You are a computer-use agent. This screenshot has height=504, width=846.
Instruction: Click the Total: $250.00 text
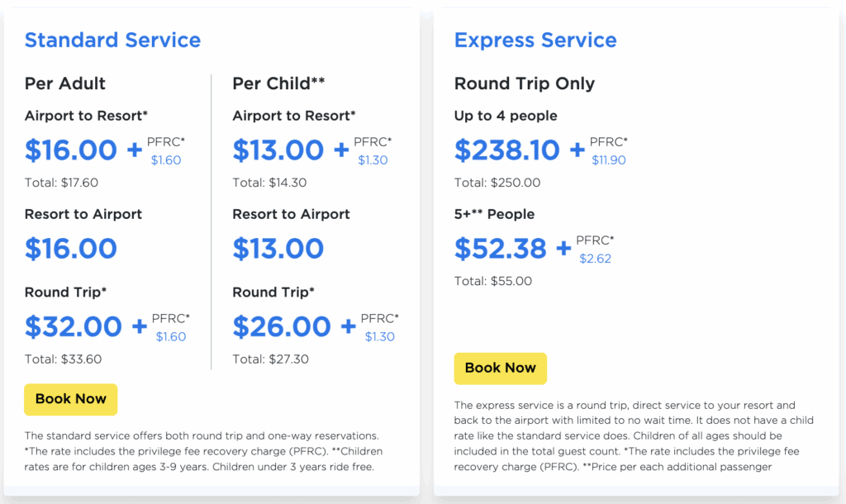coord(497,183)
